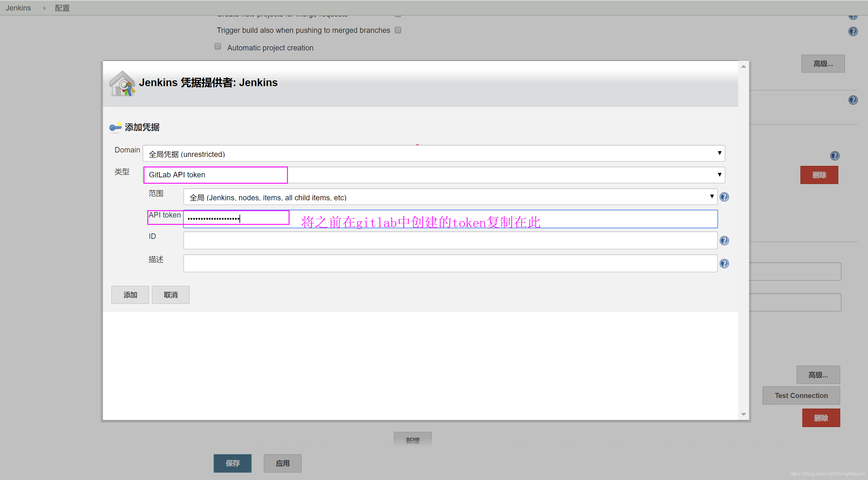This screenshot has height=480, width=868.
Task: Click upper background text field behind dialog
Action: 795,271
